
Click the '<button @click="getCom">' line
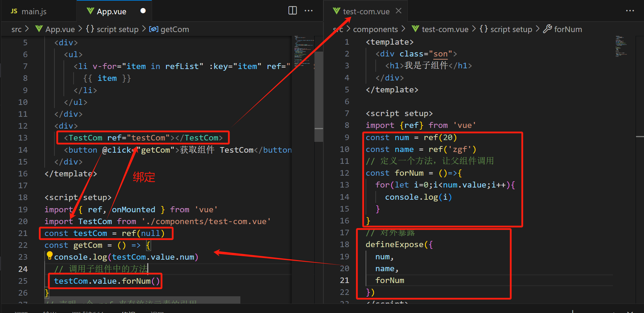178,150
